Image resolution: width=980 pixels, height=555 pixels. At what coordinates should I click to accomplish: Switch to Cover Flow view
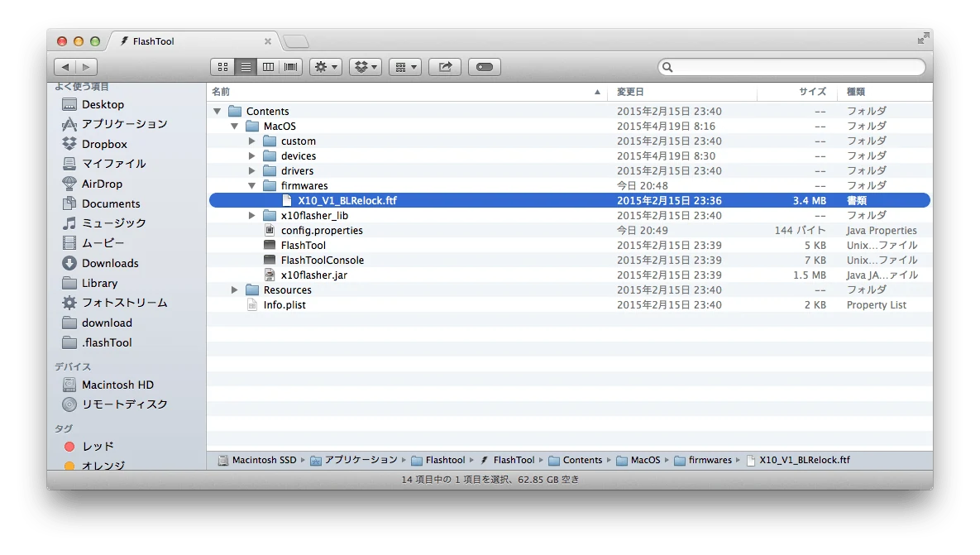(291, 67)
